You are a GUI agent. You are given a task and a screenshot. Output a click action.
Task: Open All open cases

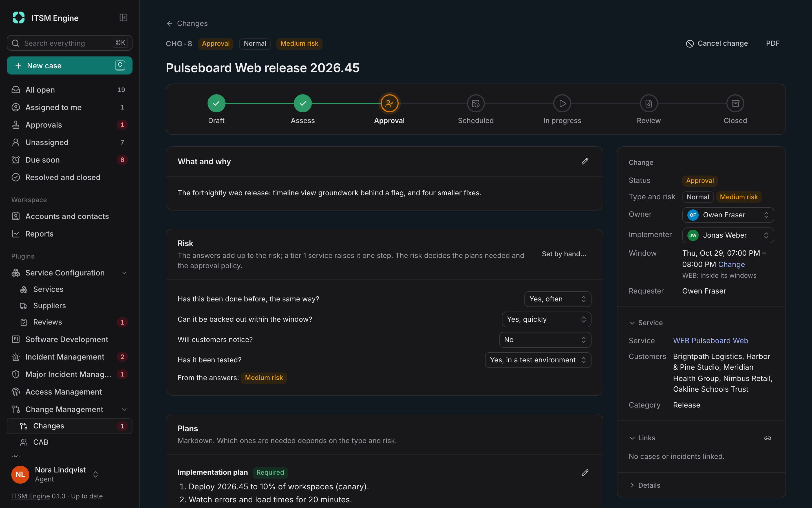click(x=69, y=90)
